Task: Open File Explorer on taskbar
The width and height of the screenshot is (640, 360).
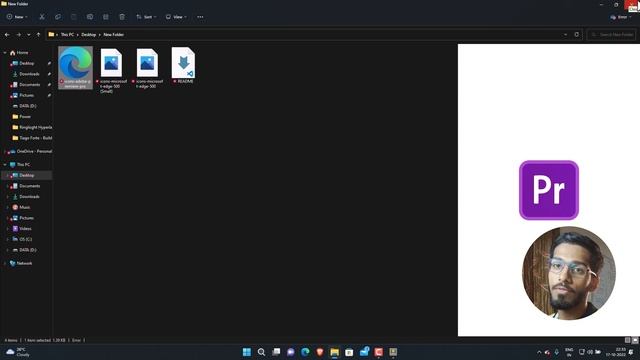Action: (x=334, y=352)
